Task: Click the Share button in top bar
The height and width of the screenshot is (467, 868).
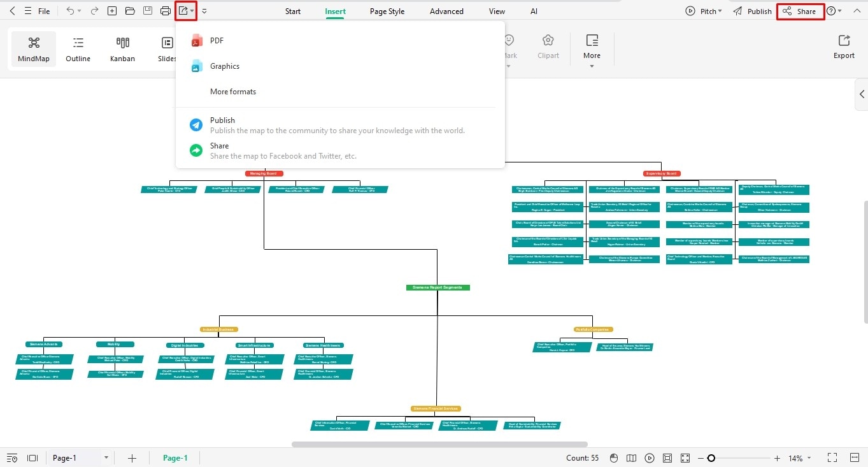Action: pos(800,11)
